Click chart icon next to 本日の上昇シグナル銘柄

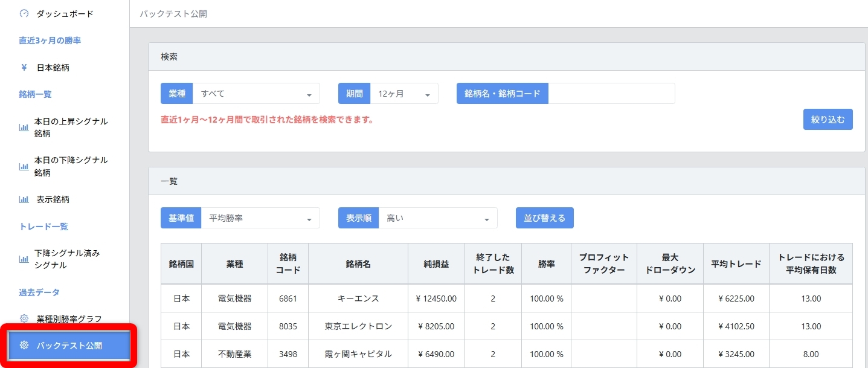coord(24,128)
